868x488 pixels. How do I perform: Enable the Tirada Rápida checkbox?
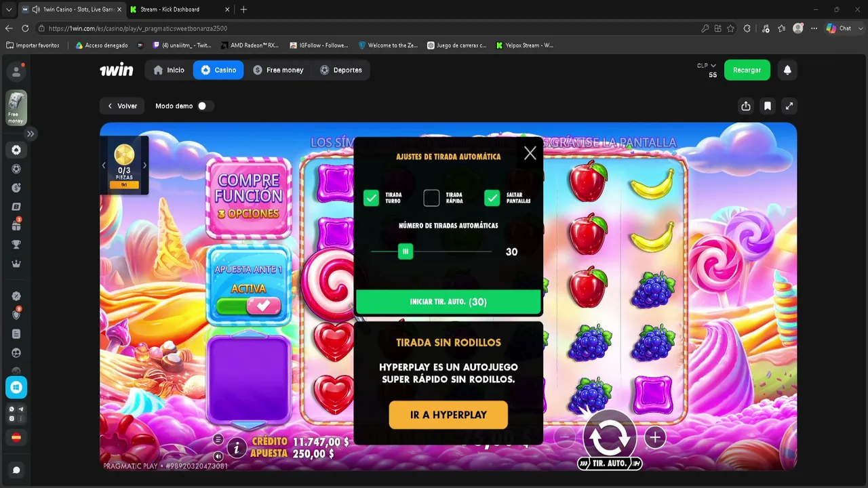tap(431, 198)
